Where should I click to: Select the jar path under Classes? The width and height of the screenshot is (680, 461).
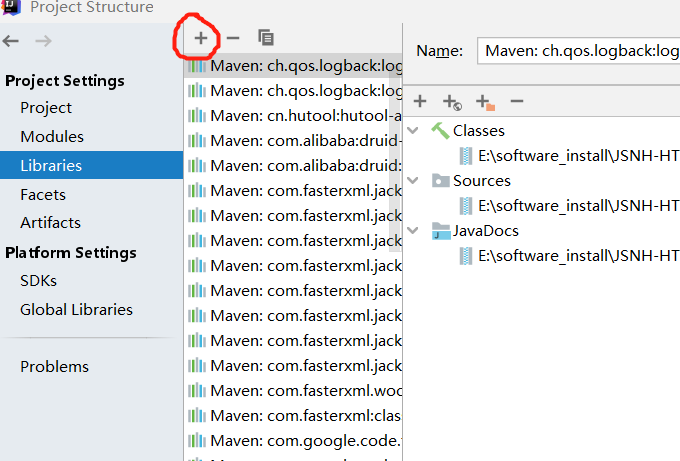click(578, 156)
